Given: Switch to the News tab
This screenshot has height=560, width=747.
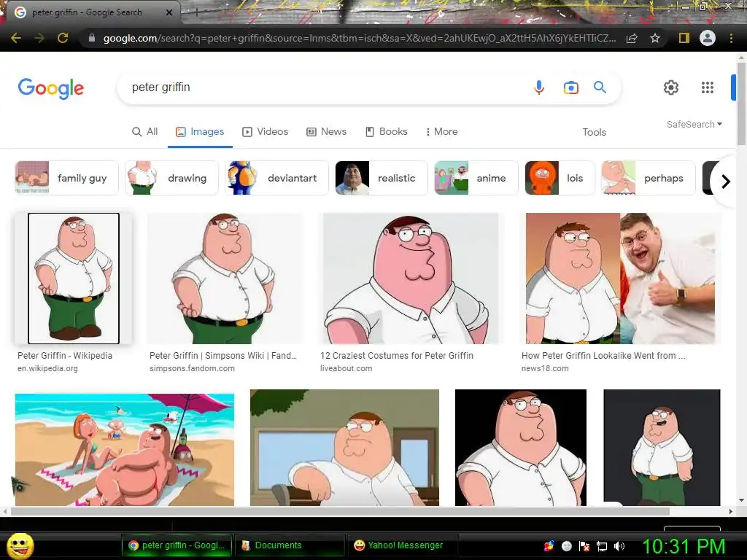Looking at the screenshot, I should point(326,132).
